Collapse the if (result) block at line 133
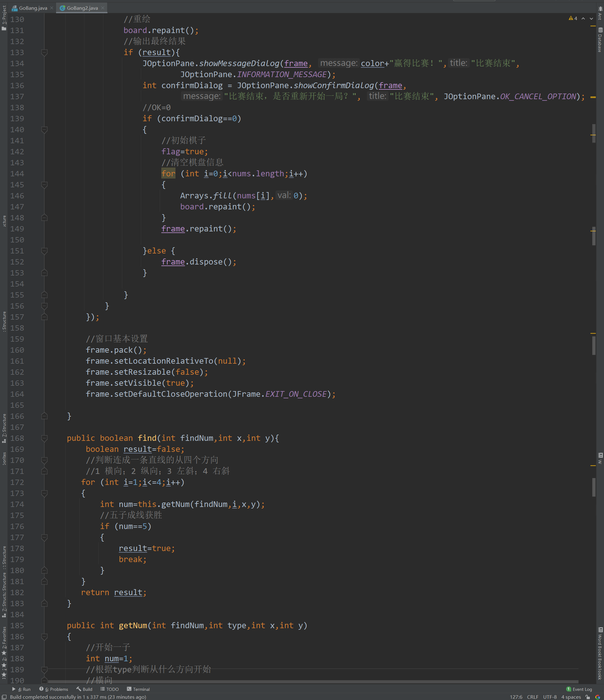 pyautogui.click(x=44, y=52)
